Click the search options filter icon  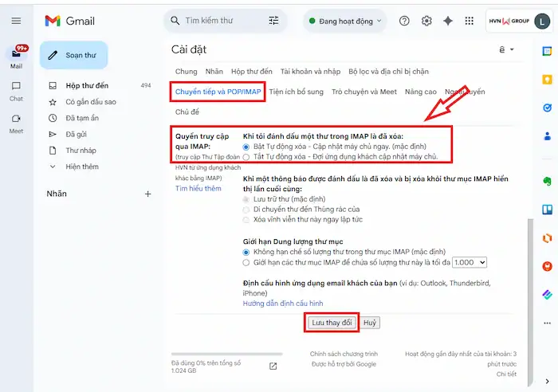pyautogui.click(x=274, y=21)
